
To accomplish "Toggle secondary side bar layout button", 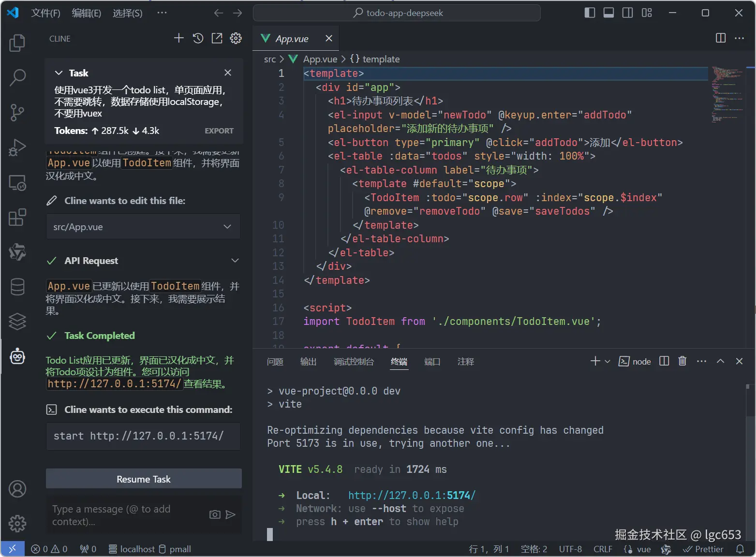I will tap(627, 13).
